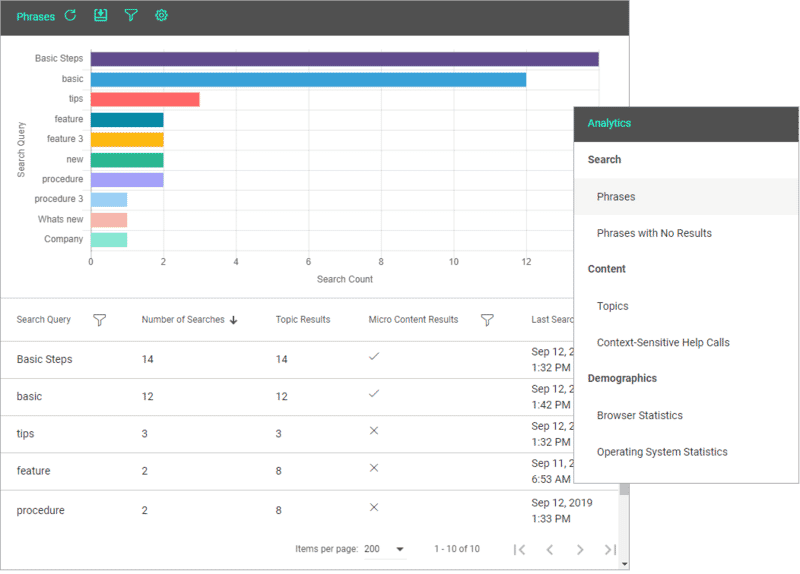Click the procedure query cell in table
Screen dimensions: 800x574
tap(40, 510)
